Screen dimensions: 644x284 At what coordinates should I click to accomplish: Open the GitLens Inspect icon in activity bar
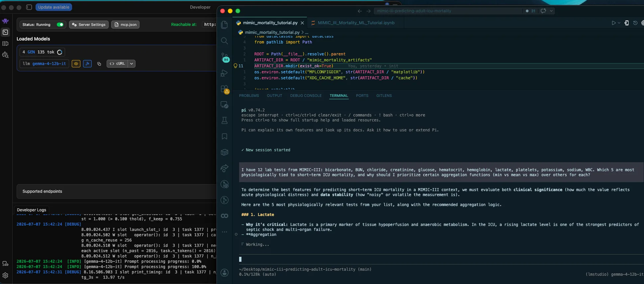click(225, 184)
